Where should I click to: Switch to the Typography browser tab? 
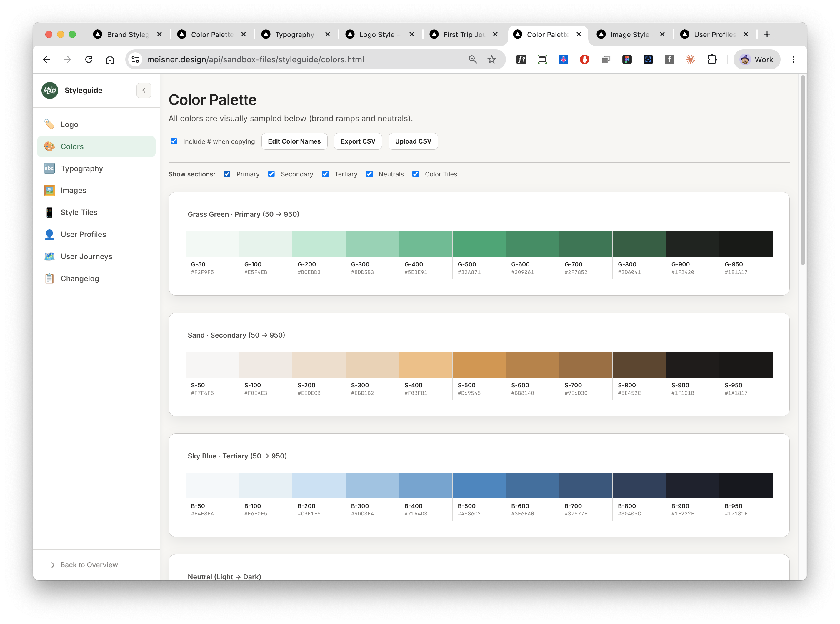click(295, 34)
